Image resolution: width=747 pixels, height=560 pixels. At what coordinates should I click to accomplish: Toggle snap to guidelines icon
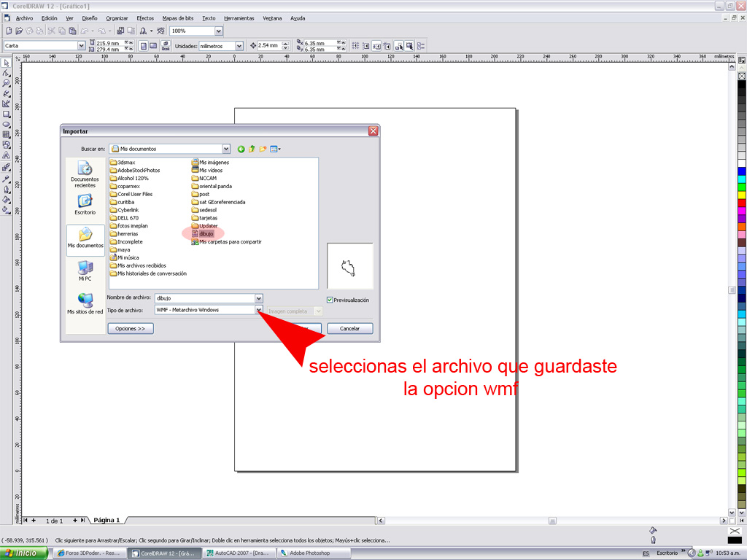(366, 46)
